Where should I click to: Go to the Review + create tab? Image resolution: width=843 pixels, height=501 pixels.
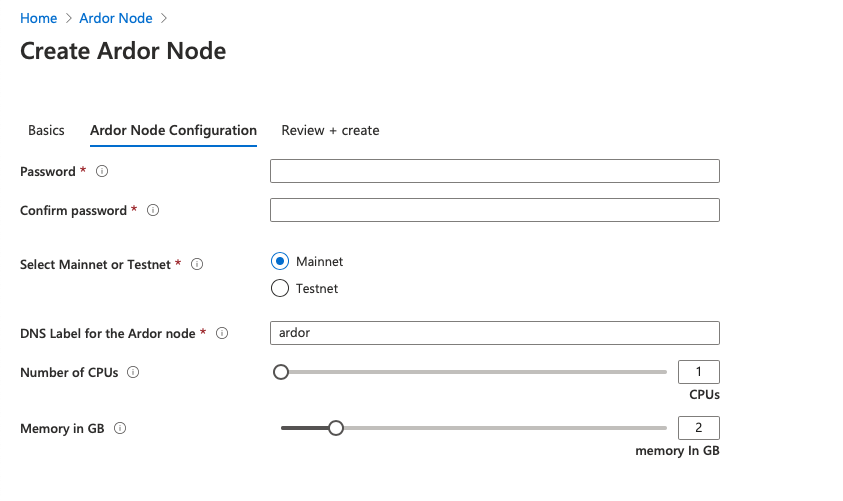(x=330, y=131)
